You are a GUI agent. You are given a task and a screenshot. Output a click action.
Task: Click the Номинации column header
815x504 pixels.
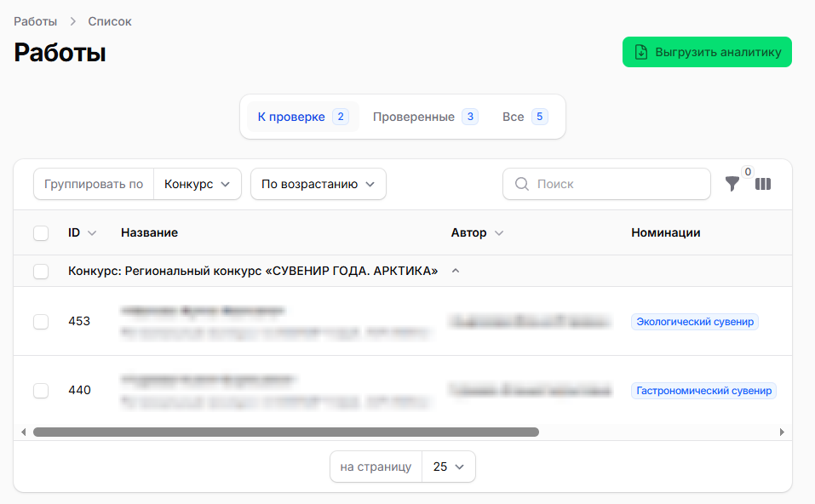coord(665,232)
